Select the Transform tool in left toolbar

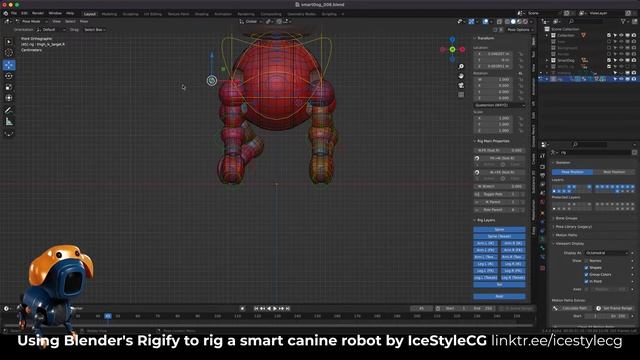9,98
